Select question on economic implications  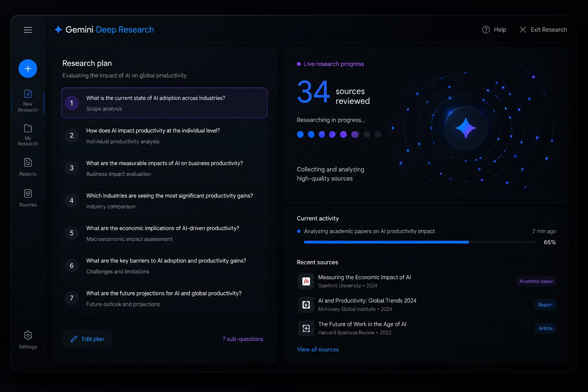pyautogui.click(x=164, y=233)
